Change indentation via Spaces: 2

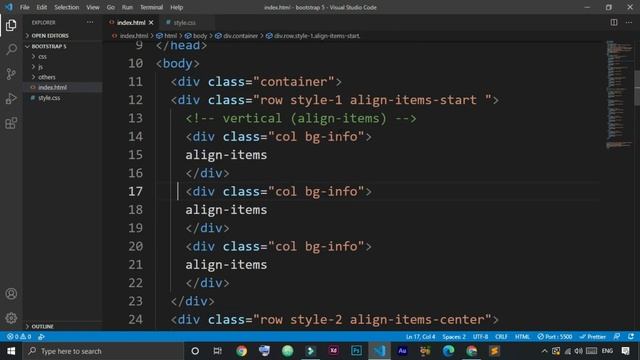pos(454,337)
